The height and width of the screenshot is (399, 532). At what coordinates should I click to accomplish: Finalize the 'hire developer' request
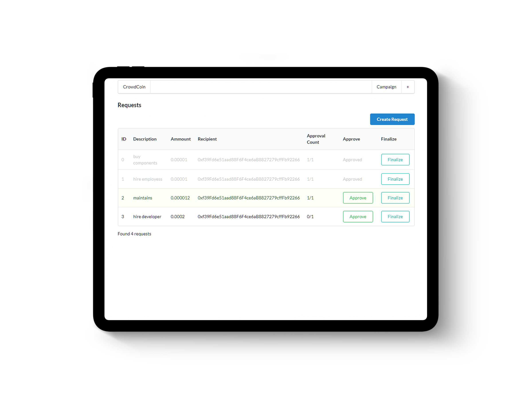(x=395, y=216)
